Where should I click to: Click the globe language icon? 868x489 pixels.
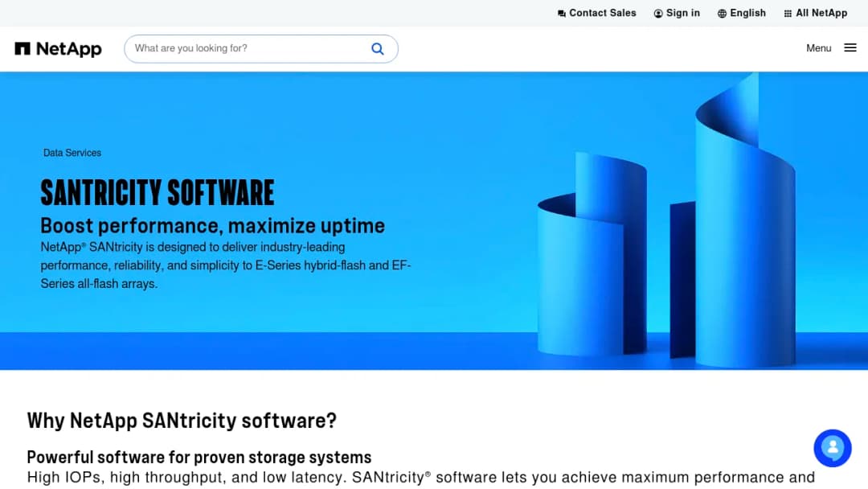point(722,14)
